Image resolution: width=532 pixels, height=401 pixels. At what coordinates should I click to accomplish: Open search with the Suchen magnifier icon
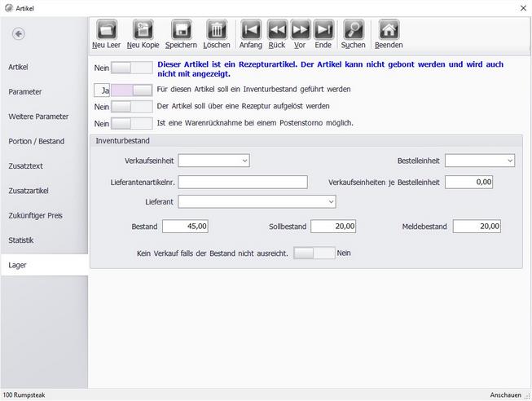pos(354,30)
